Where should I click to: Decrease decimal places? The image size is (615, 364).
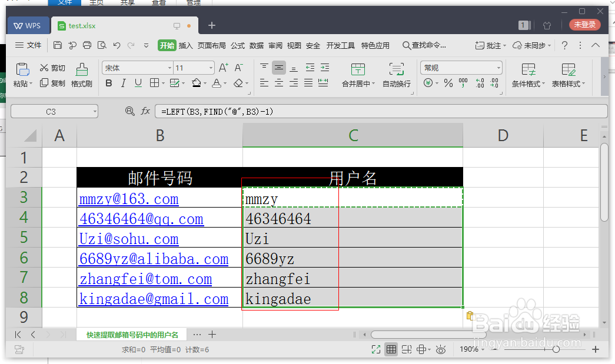(x=494, y=83)
